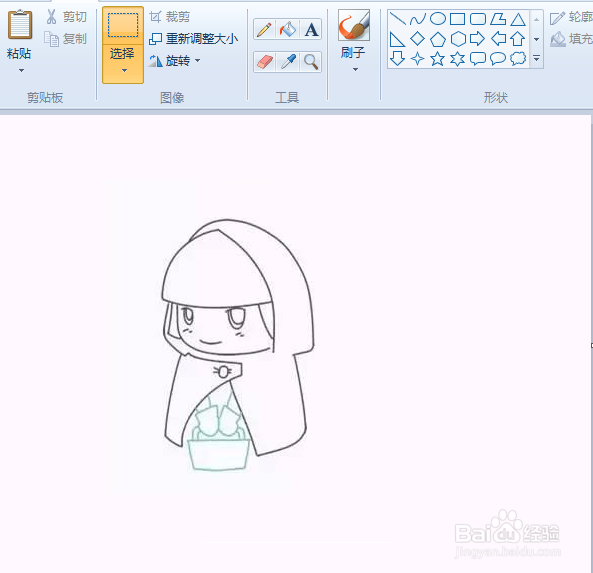Select the Line shape
The width and height of the screenshot is (593, 573).
[397, 19]
